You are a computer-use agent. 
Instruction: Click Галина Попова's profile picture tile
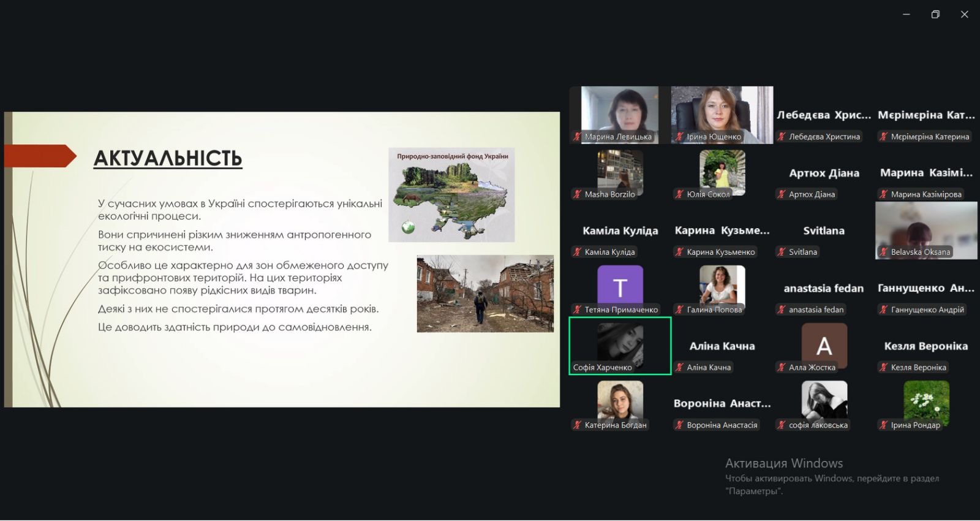722,286
